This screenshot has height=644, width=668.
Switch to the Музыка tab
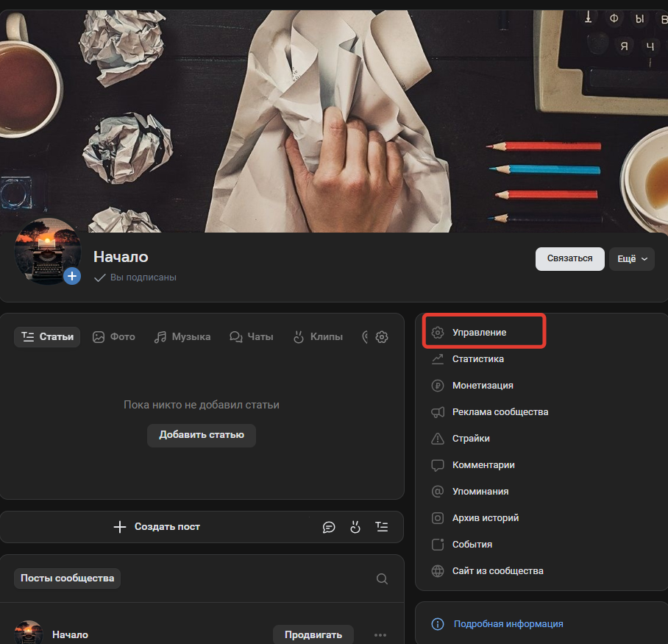click(182, 337)
